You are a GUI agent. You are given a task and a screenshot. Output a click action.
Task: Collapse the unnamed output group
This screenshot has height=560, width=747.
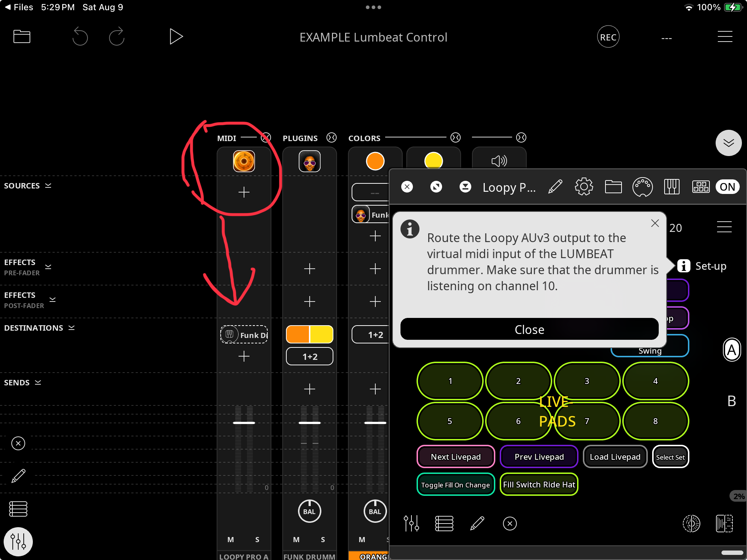[x=521, y=137]
